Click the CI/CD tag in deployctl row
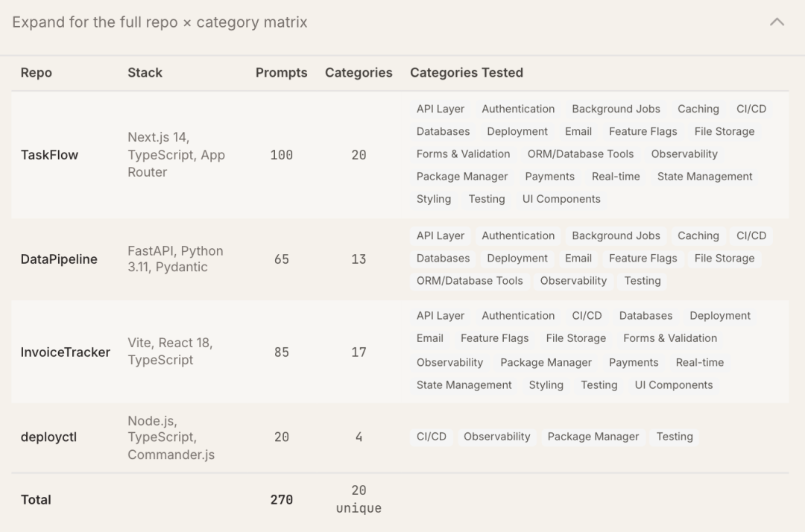Viewport: 805px width, 532px height. click(x=432, y=437)
